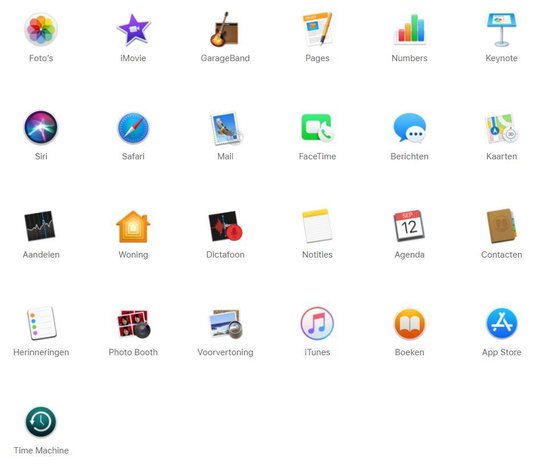Click the "Safari" label
Image resolution: width=550 pixels, height=466 pixels.
coord(133,156)
